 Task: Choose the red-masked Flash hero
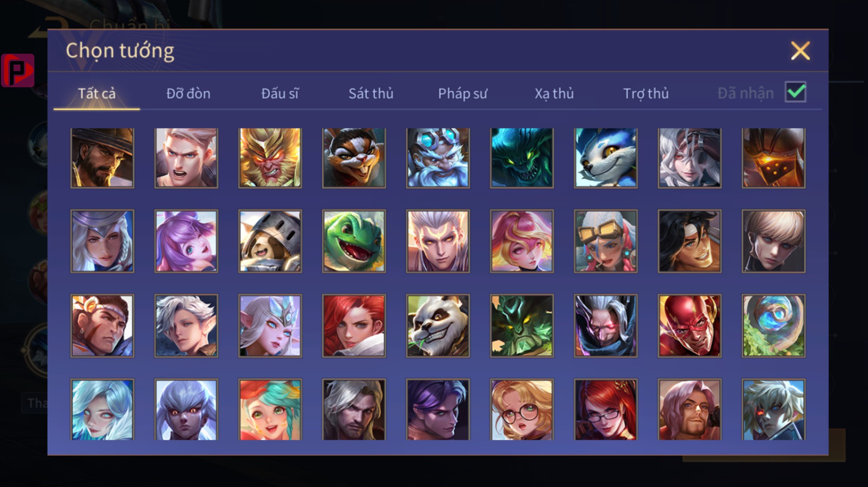point(689,326)
